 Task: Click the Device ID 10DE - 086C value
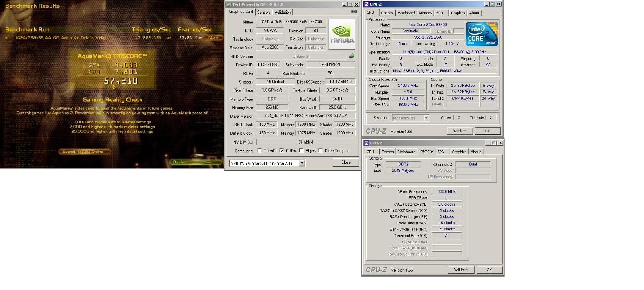[x=268, y=64]
